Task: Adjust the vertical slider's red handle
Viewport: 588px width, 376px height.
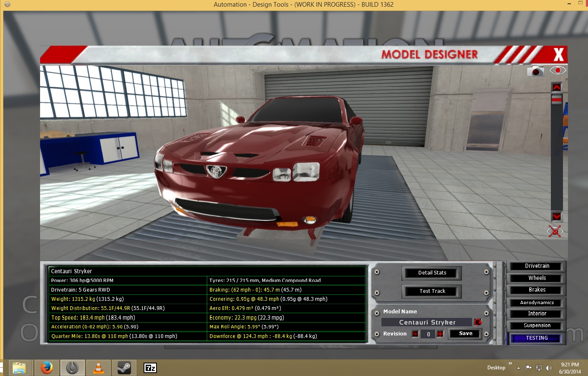Action: point(557,99)
